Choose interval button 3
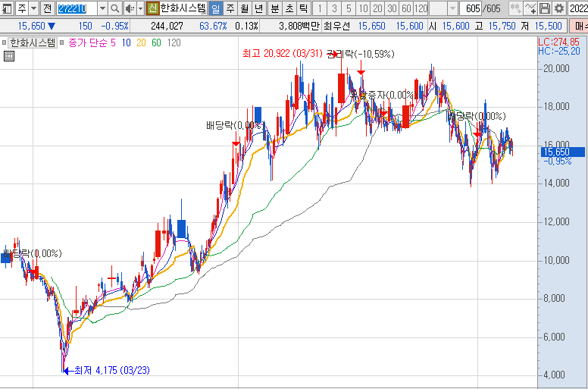The height and width of the screenshot is (389, 588). pyautogui.click(x=334, y=8)
